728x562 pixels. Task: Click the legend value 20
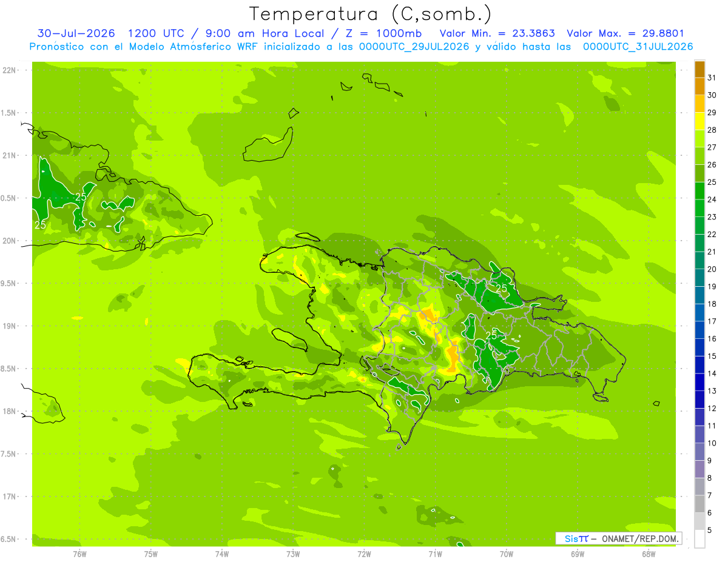[712, 269]
